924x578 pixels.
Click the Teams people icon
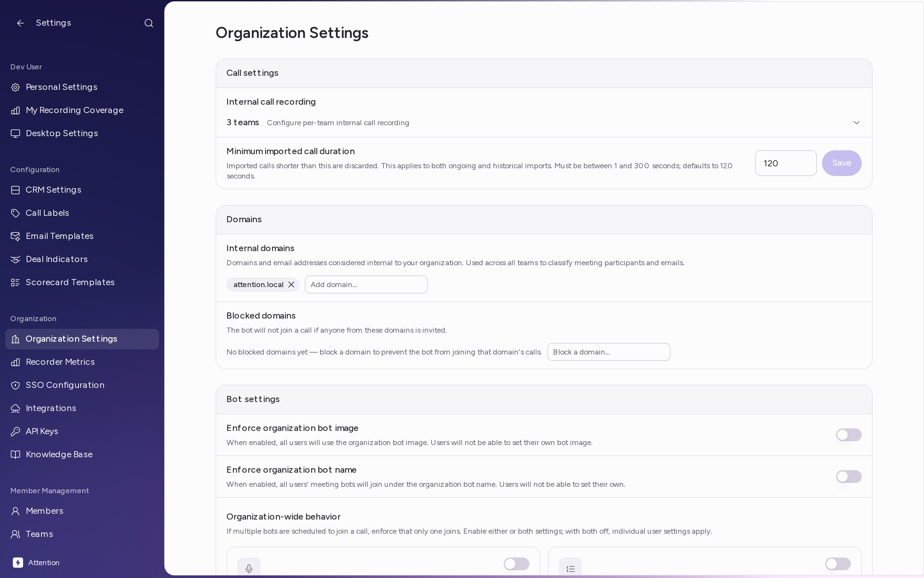tap(15, 534)
